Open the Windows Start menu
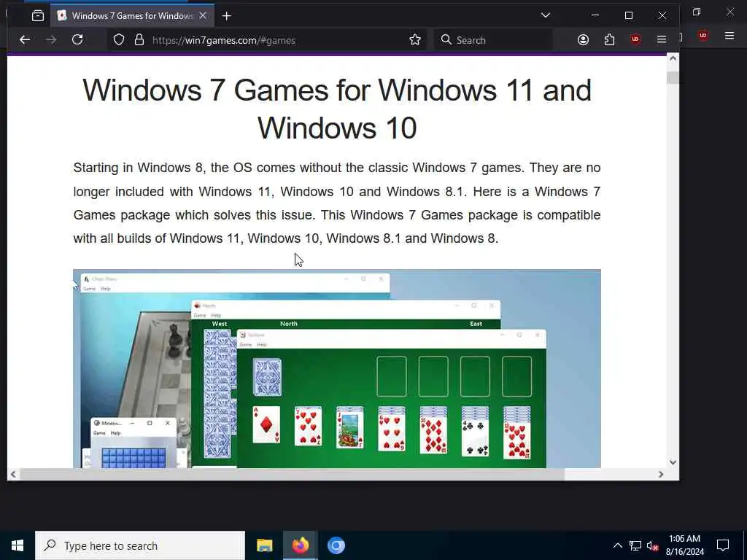 coord(18,545)
